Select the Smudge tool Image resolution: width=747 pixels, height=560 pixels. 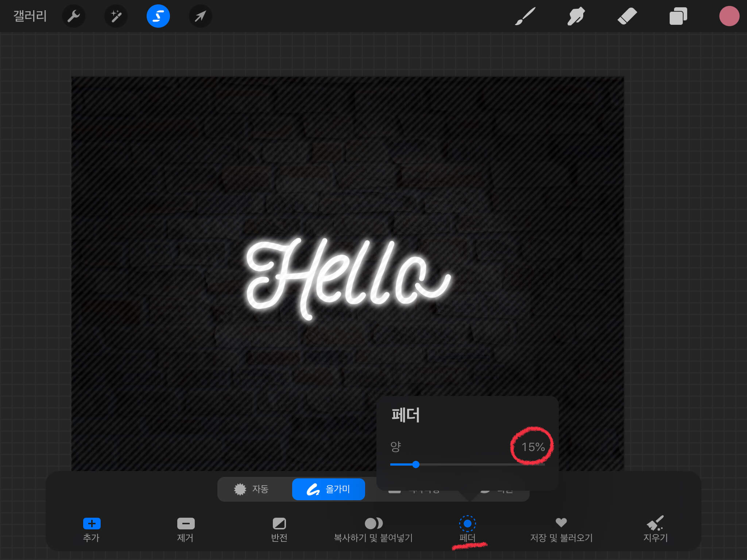click(x=576, y=16)
